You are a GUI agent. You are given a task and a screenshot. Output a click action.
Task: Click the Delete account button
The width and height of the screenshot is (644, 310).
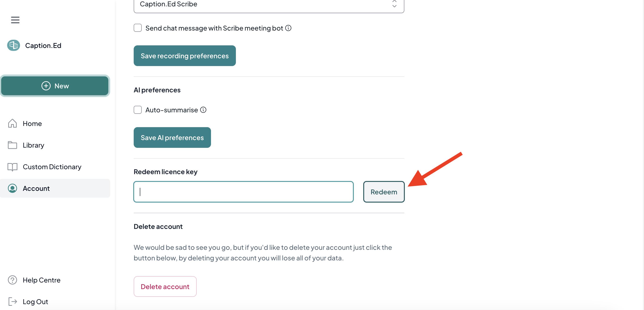pyautogui.click(x=165, y=286)
